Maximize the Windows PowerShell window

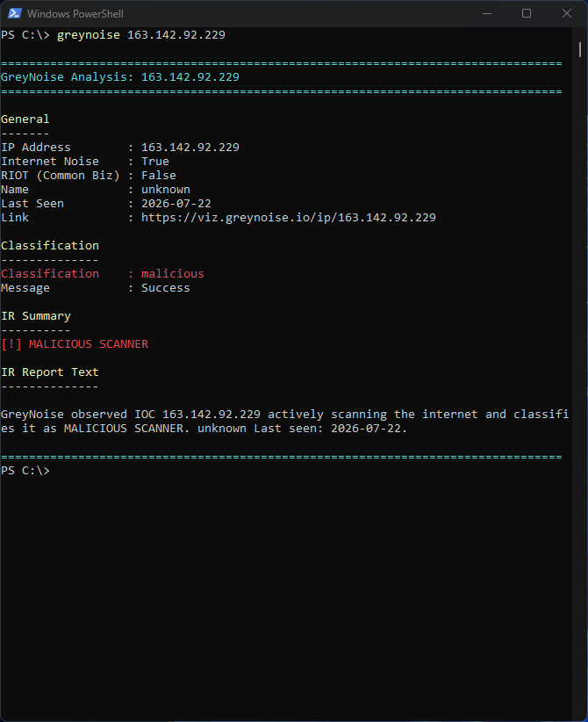[527, 13]
